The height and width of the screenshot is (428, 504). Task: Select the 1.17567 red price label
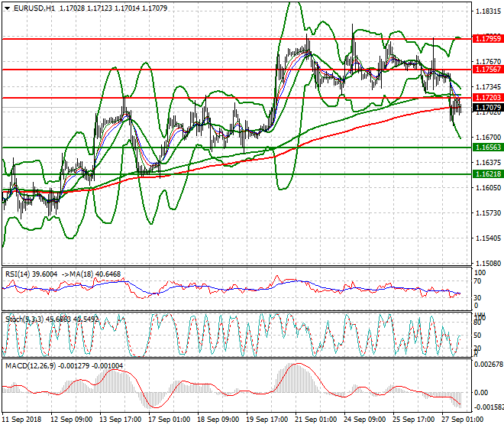pos(488,70)
